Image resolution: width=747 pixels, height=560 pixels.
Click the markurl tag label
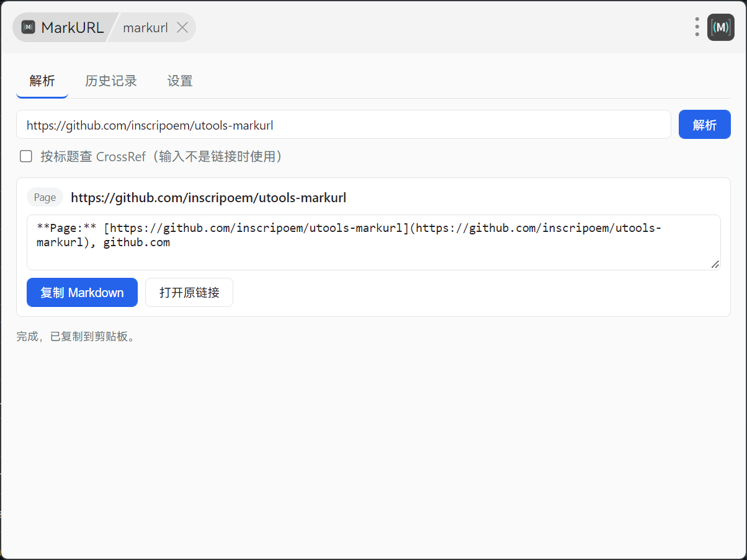(145, 28)
